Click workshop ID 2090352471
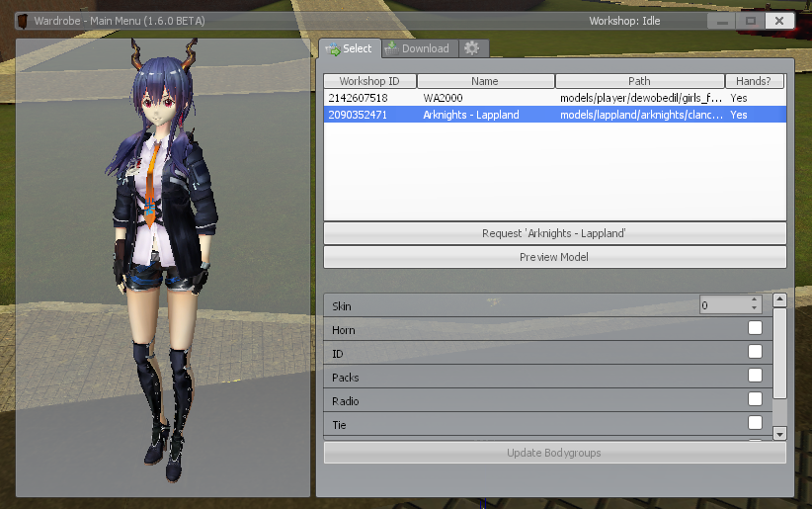The image size is (812, 509). pos(358,115)
